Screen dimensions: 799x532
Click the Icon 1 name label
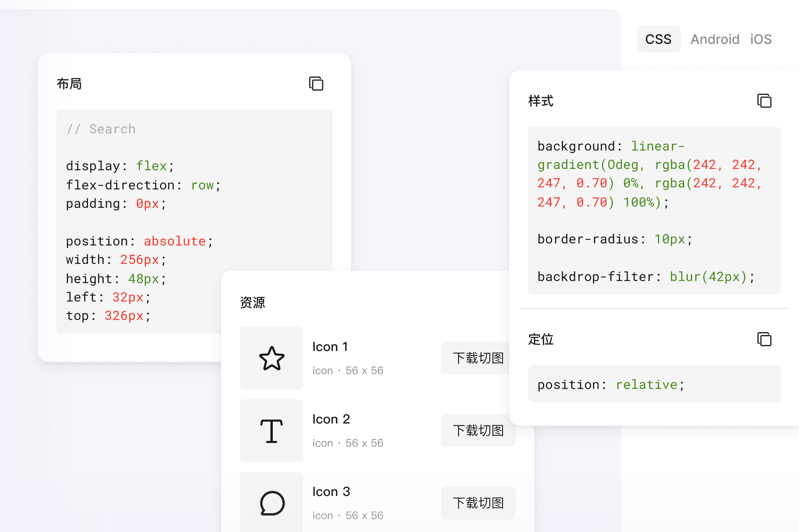330,347
